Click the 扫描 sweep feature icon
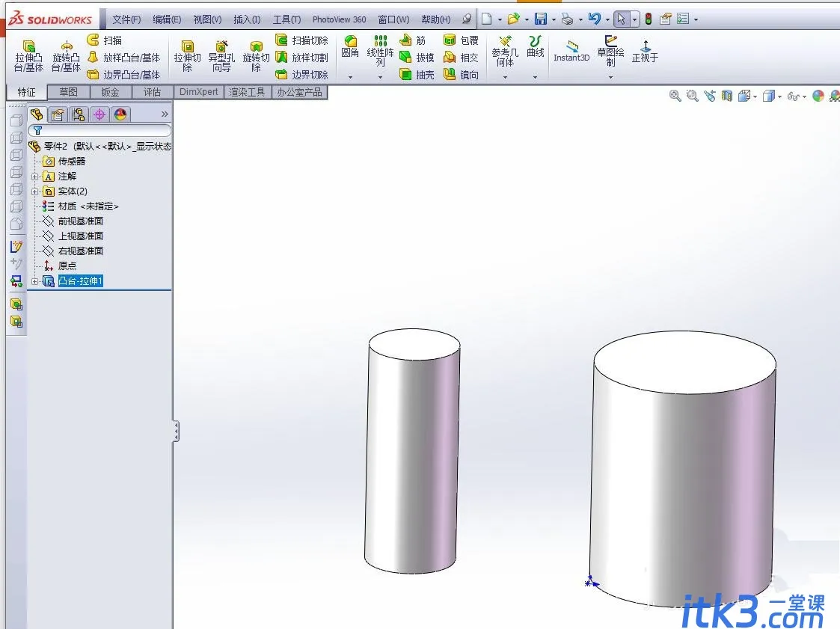Screen dimensions: 840x629 tap(93, 40)
